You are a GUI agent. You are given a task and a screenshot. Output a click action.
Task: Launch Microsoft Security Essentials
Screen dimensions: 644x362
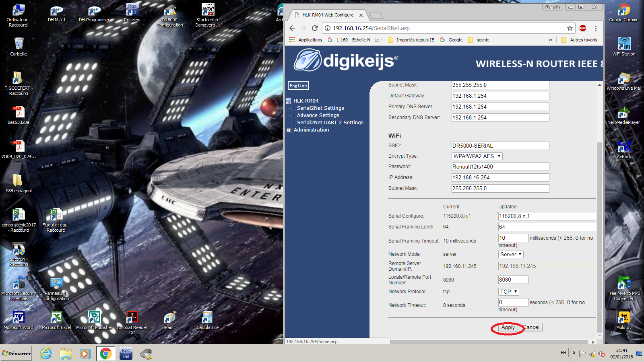tap(19, 289)
